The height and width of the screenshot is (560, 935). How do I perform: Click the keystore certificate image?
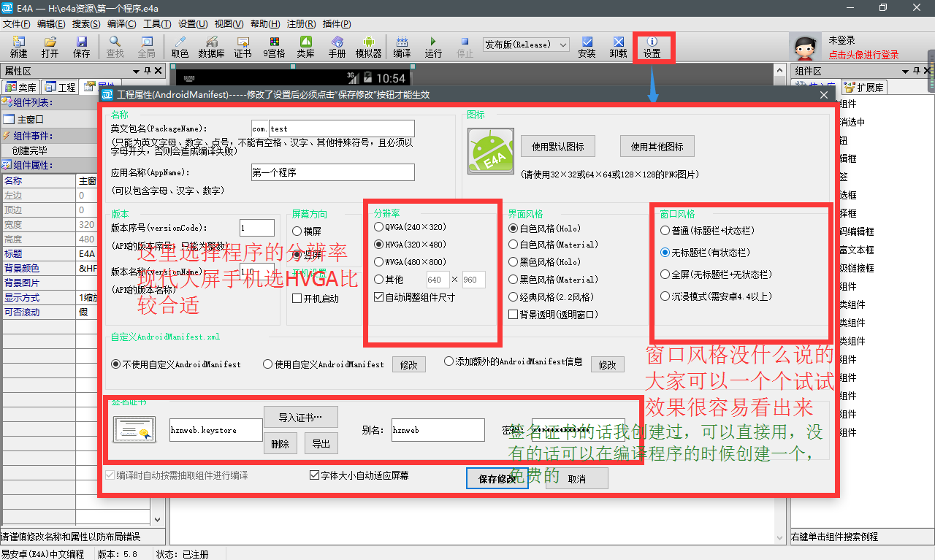point(134,429)
